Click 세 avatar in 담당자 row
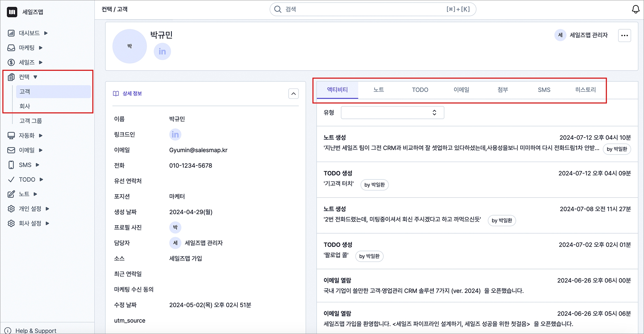644x334 pixels. [175, 243]
